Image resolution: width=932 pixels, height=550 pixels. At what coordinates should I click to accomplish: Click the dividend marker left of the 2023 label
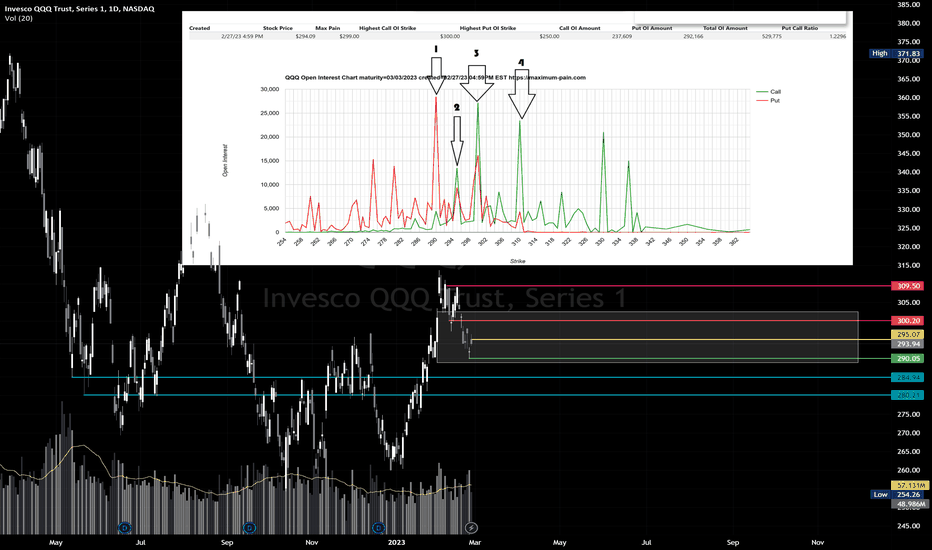378,527
